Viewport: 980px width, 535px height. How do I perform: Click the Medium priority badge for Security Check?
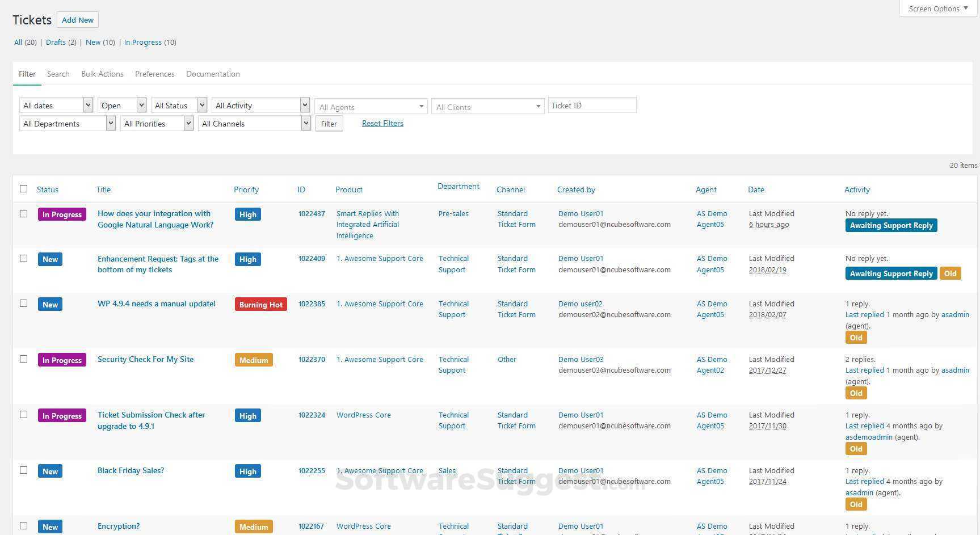tap(253, 360)
